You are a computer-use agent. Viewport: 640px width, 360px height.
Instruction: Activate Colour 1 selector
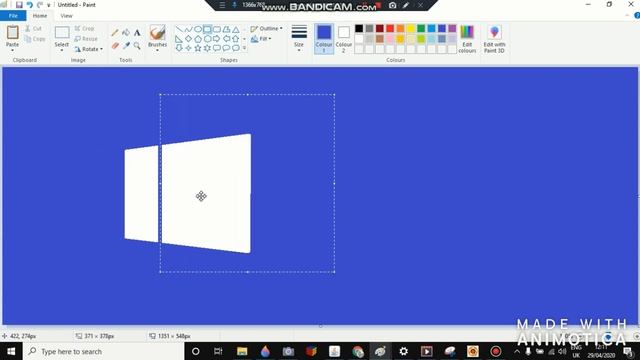click(x=324, y=39)
